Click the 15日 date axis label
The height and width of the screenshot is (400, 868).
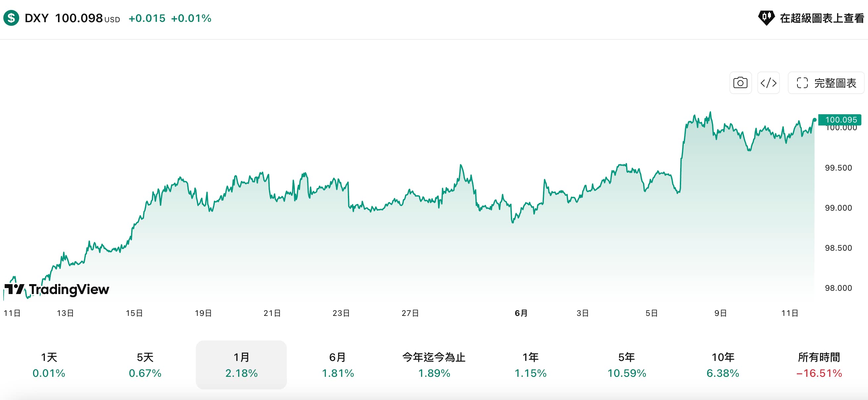135,313
